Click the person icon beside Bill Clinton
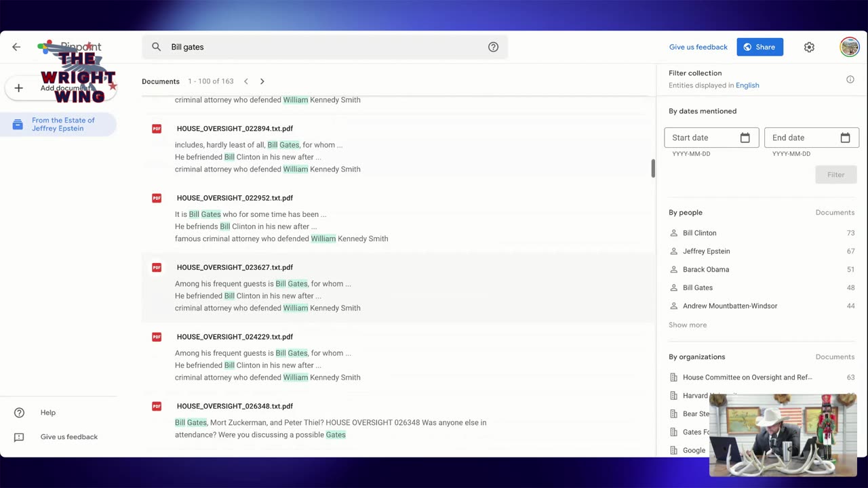868x488 pixels. tap(673, 233)
